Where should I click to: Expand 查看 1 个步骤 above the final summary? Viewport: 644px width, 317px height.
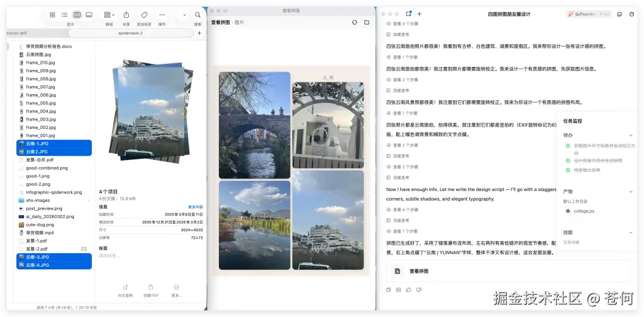(x=402, y=231)
